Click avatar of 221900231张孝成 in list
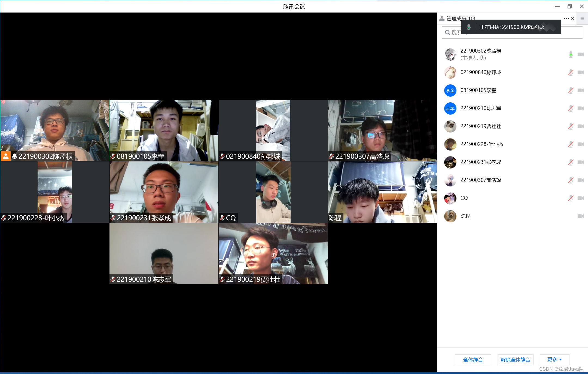The height and width of the screenshot is (374, 588). (450, 162)
